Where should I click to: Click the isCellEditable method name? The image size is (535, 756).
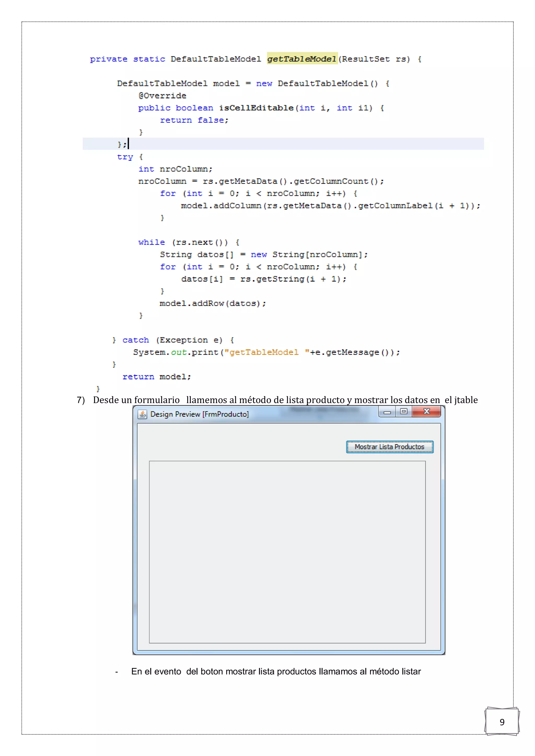pyautogui.click(x=256, y=108)
